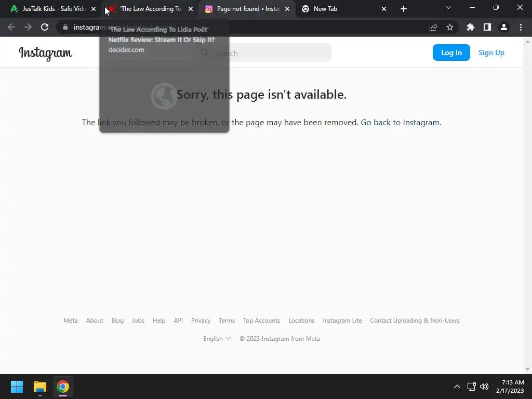Click the Log In button

(451, 52)
